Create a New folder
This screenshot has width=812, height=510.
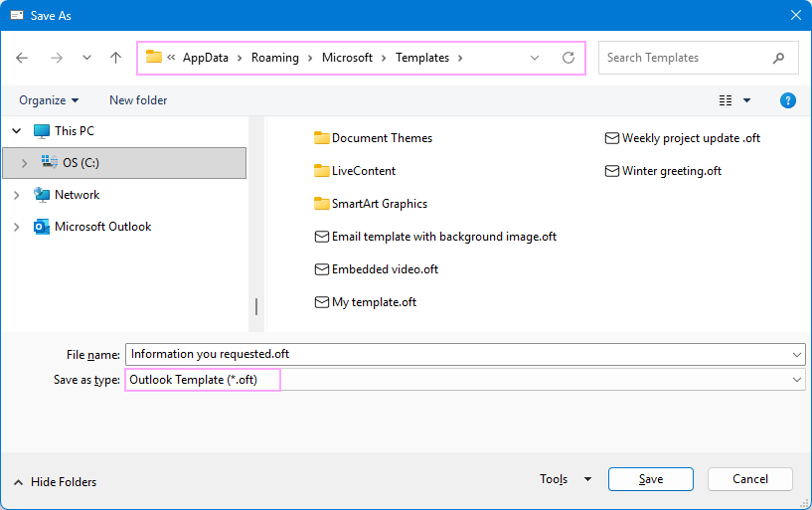[x=138, y=100]
